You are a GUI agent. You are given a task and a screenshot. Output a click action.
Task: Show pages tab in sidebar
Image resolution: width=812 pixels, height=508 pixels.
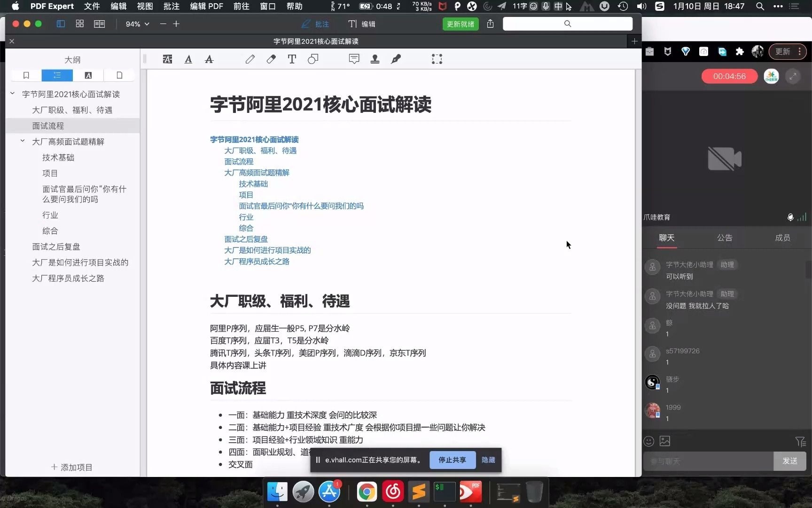(x=119, y=75)
